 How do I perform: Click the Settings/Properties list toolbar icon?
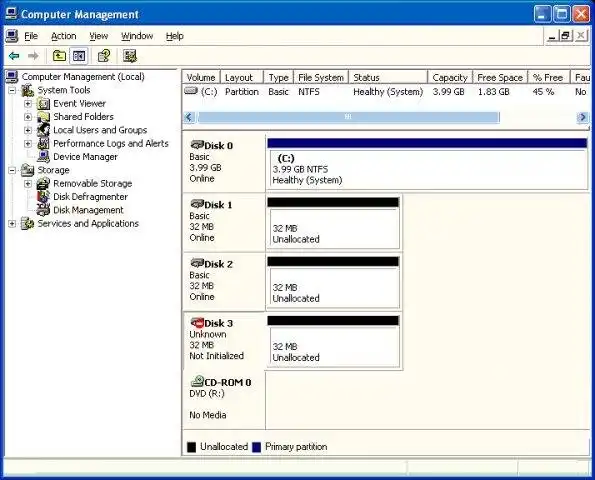tap(130, 56)
